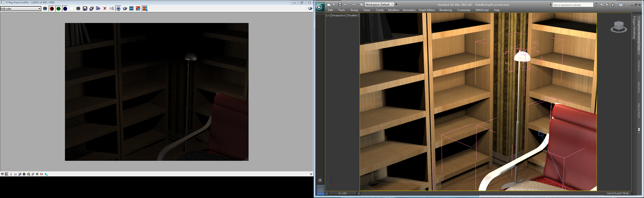The height and width of the screenshot is (198, 644).
Task: Click the Perspective viewport label
Action: pyautogui.click(x=339, y=16)
